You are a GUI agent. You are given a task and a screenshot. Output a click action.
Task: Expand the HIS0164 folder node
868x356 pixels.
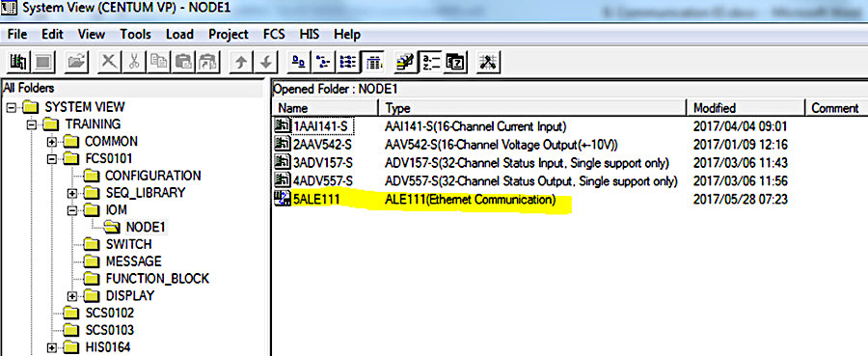(52, 347)
